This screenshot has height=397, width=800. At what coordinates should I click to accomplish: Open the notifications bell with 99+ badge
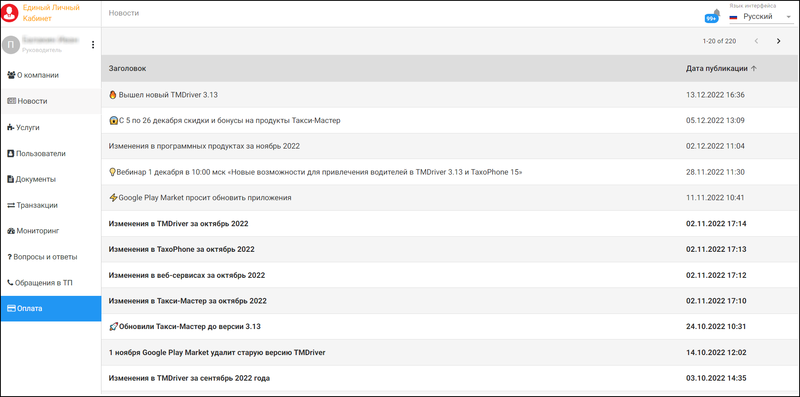(x=714, y=16)
